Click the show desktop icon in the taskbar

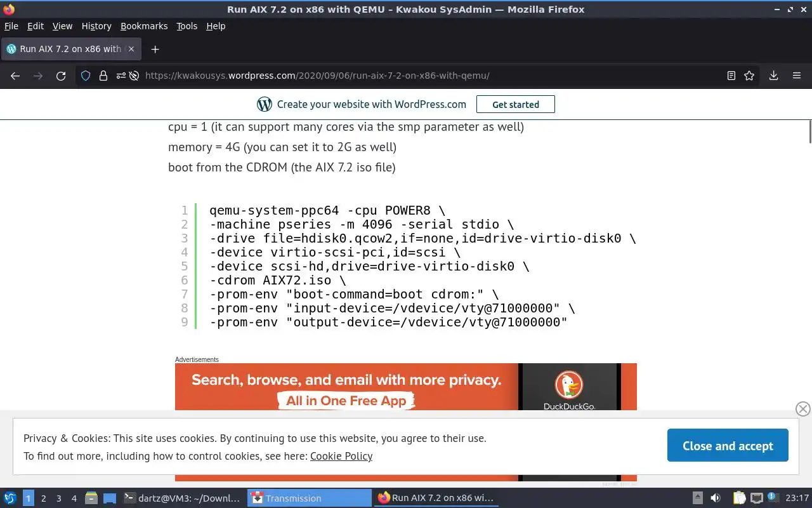[110, 498]
